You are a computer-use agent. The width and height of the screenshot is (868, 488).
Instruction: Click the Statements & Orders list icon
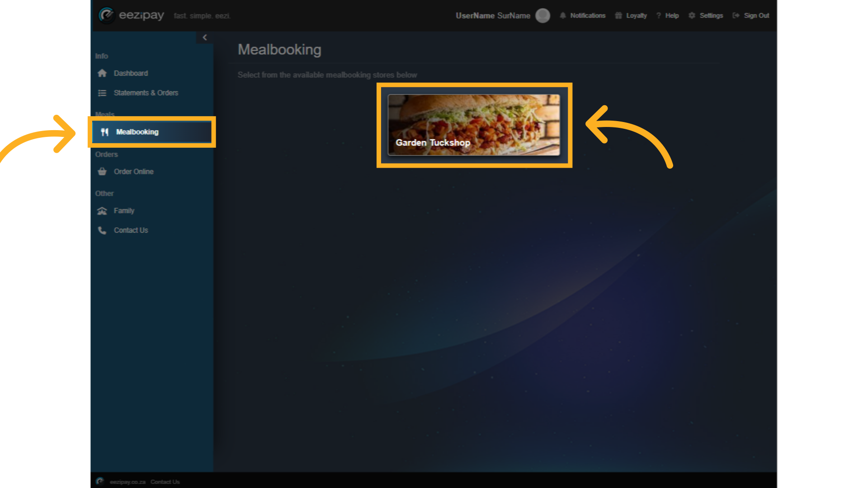click(x=102, y=93)
